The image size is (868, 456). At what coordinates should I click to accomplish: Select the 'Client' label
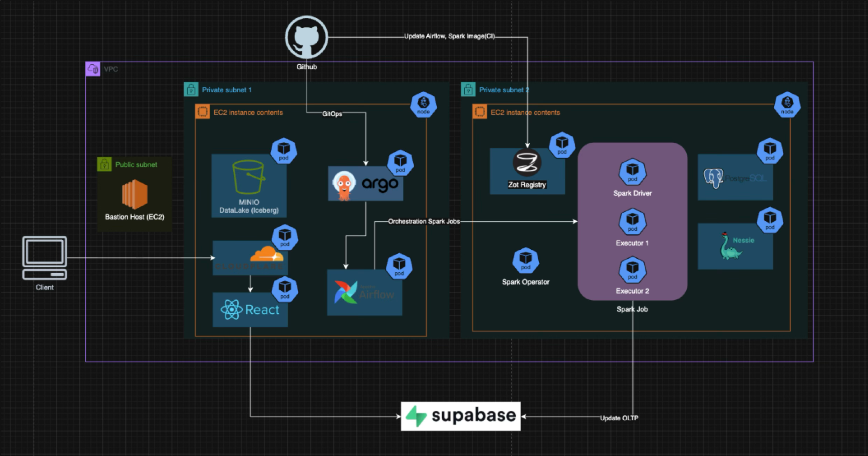(x=45, y=287)
